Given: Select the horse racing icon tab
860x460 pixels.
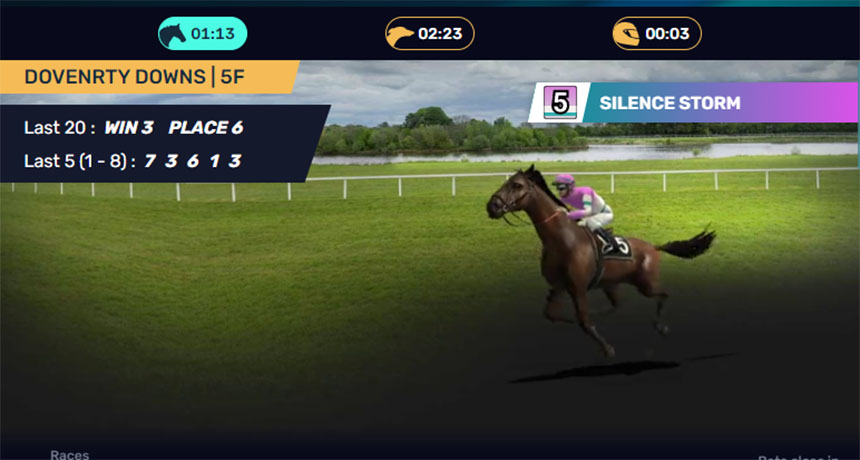Looking at the screenshot, I should click(172, 34).
